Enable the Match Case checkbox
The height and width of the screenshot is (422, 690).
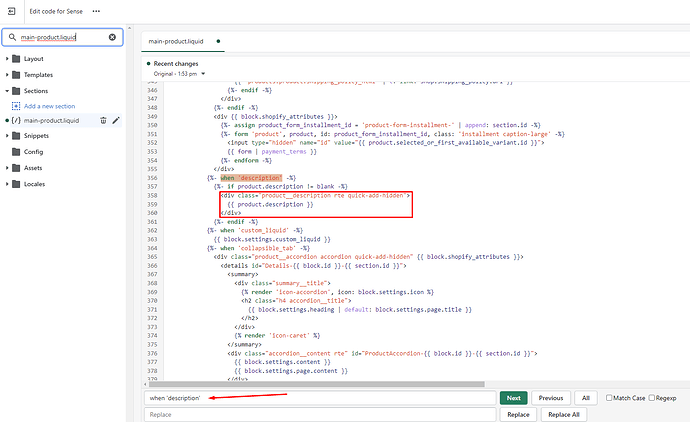pyautogui.click(x=610, y=397)
